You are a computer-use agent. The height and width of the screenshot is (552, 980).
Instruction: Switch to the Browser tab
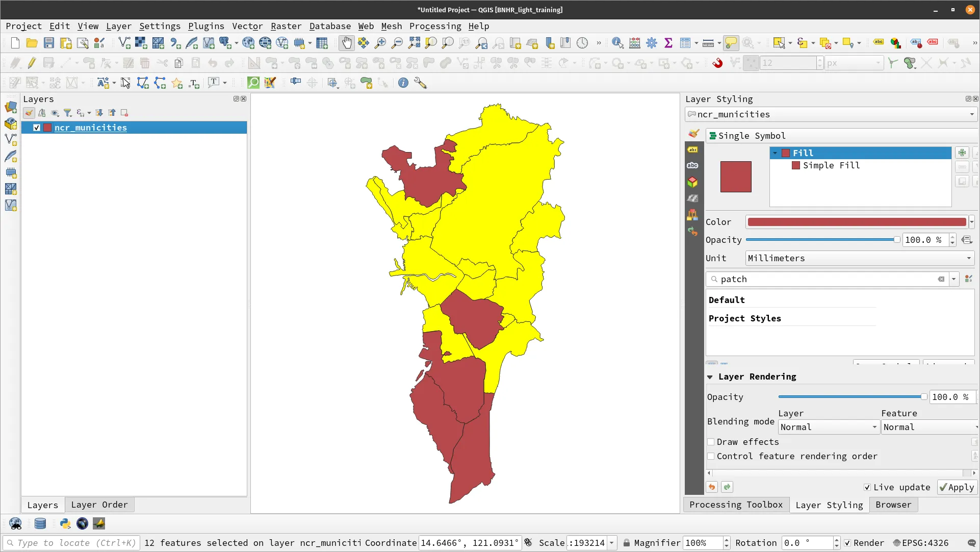point(893,505)
